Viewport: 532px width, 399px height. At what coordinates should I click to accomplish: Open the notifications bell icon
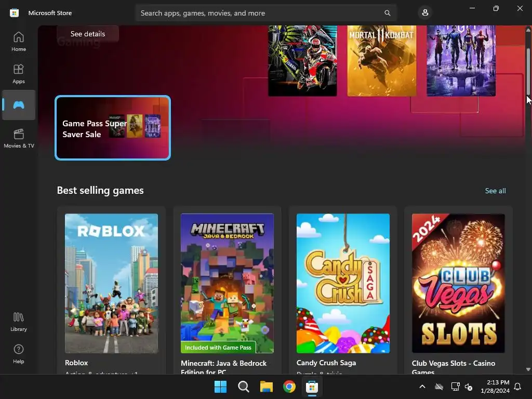coord(518,387)
